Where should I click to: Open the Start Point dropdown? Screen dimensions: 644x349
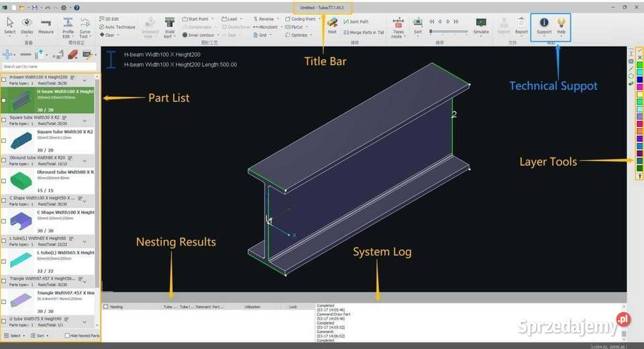point(198,19)
